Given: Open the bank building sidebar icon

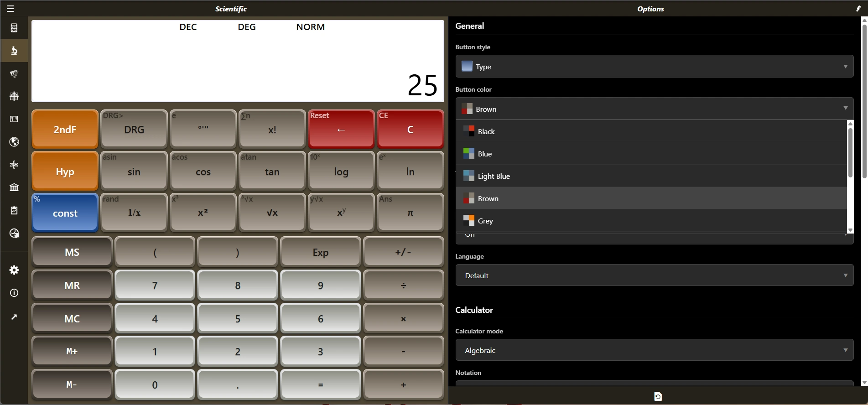Looking at the screenshot, I should (14, 187).
